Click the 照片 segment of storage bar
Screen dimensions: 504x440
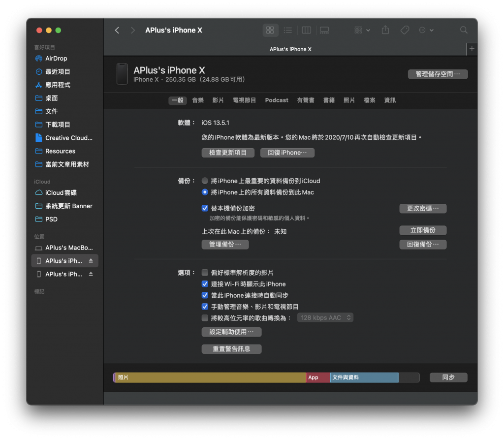coord(210,377)
